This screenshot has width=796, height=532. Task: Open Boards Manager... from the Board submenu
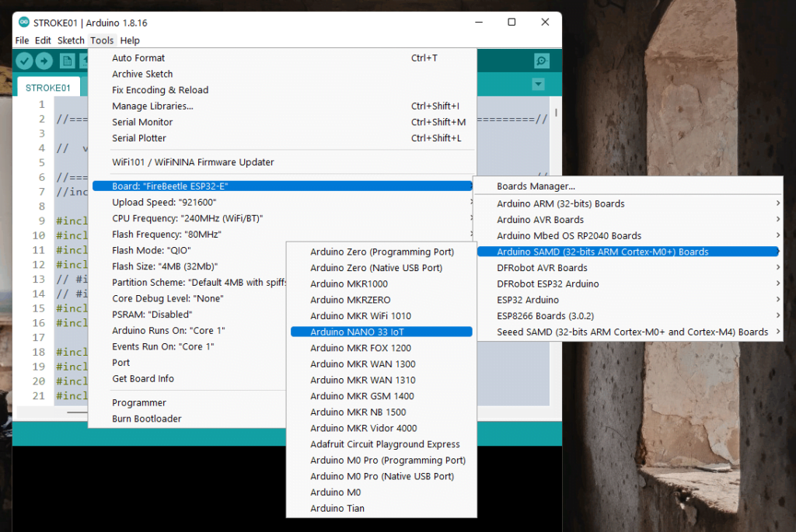point(630,186)
